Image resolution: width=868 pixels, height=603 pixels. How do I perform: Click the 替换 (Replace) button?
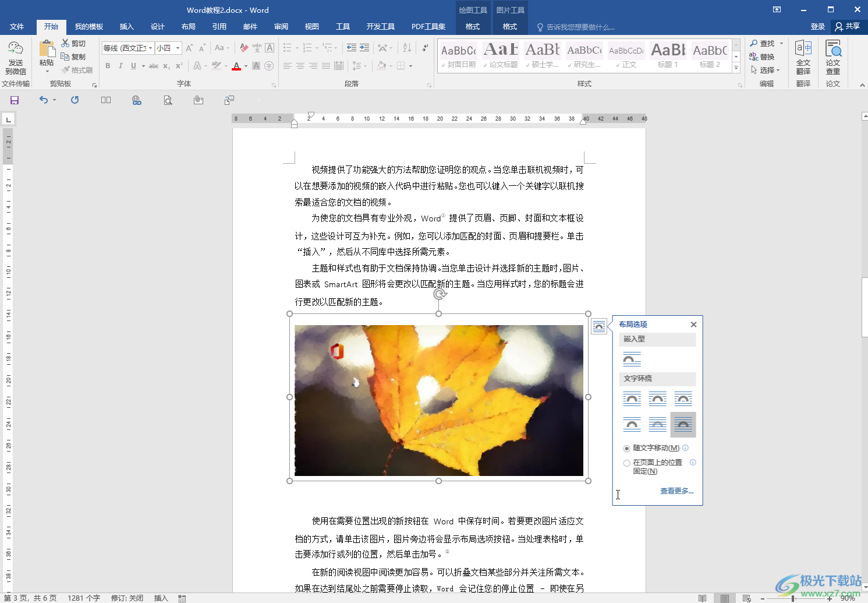click(762, 57)
